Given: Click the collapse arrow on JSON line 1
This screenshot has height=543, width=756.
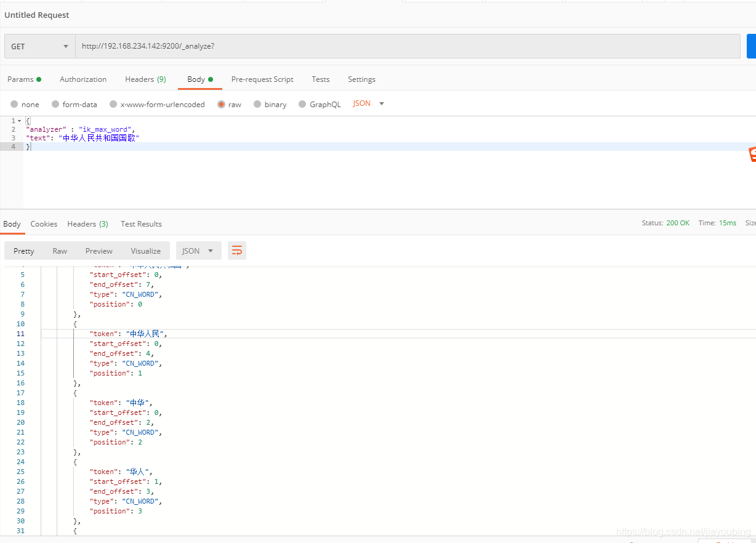Looking at the screenshot, I should tap(18, 121).
